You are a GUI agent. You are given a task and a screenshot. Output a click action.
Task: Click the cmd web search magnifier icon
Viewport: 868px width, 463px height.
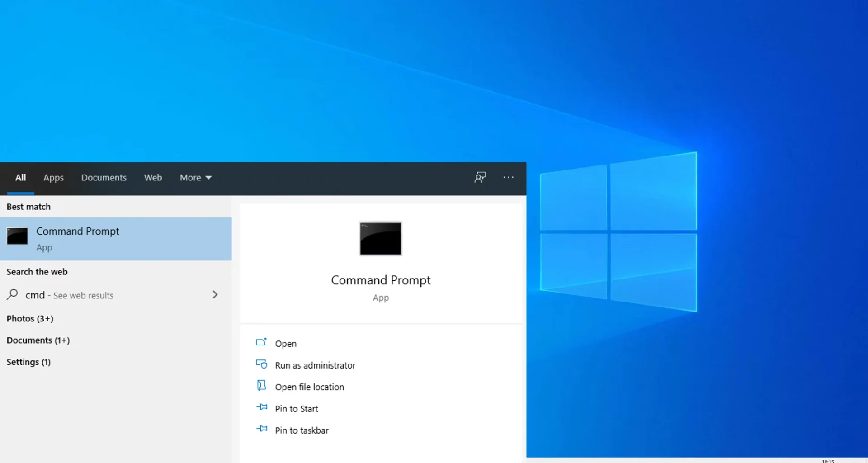coord(12,295)
